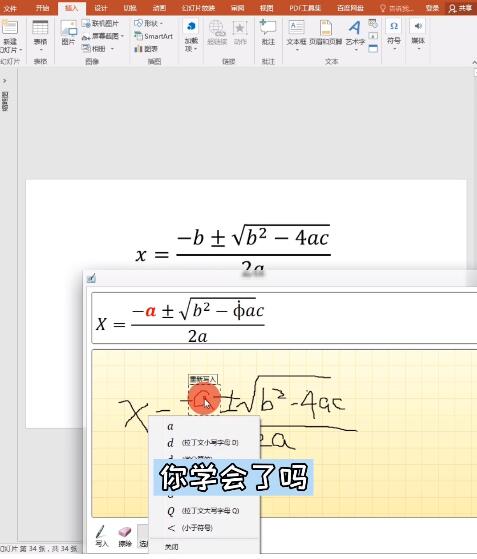Expand the New Slide dropdown arrow
477x559 pixels.
(x=20, y=50)
